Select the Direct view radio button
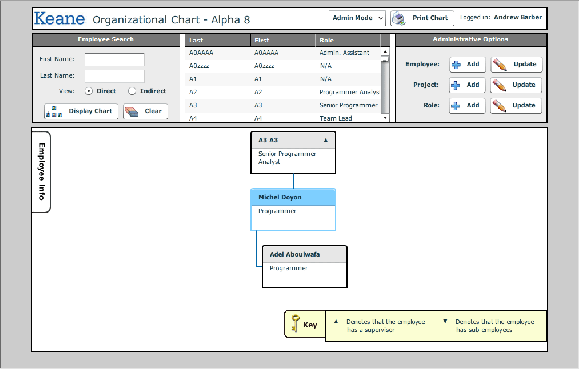 (x=88, y=91)
